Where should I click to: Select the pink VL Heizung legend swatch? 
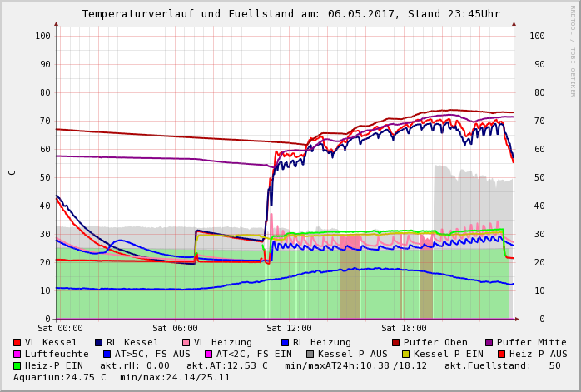point(186,342)
